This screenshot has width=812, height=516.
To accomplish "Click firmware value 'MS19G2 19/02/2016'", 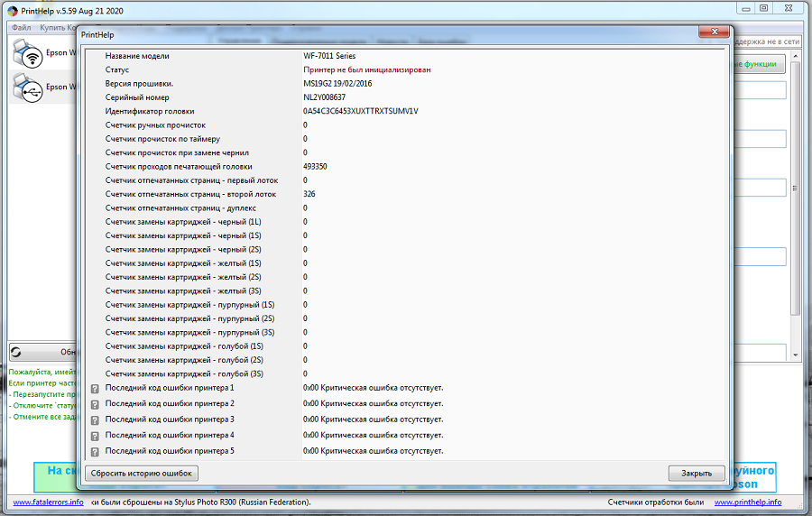I will 337,83.
